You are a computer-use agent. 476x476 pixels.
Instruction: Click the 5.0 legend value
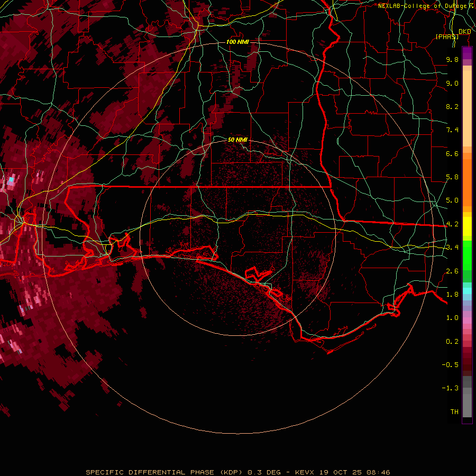[x=452, y=200]
